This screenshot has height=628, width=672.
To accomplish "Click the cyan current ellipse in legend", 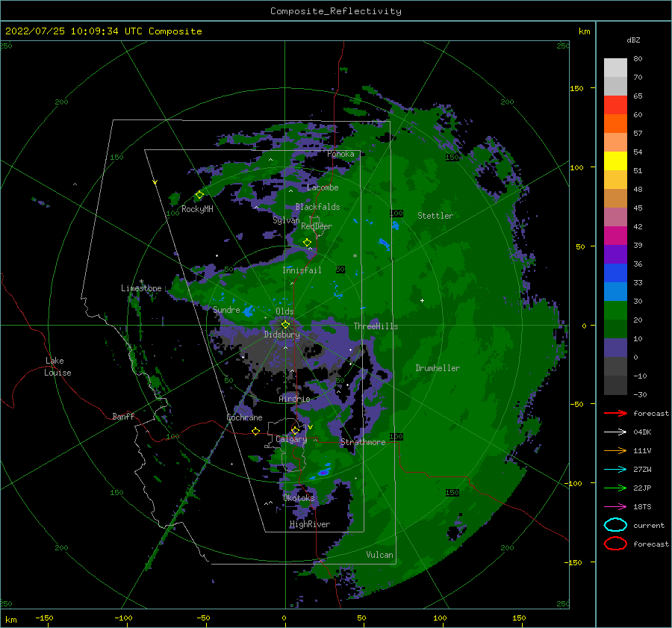I will click(x=615, y=525).
